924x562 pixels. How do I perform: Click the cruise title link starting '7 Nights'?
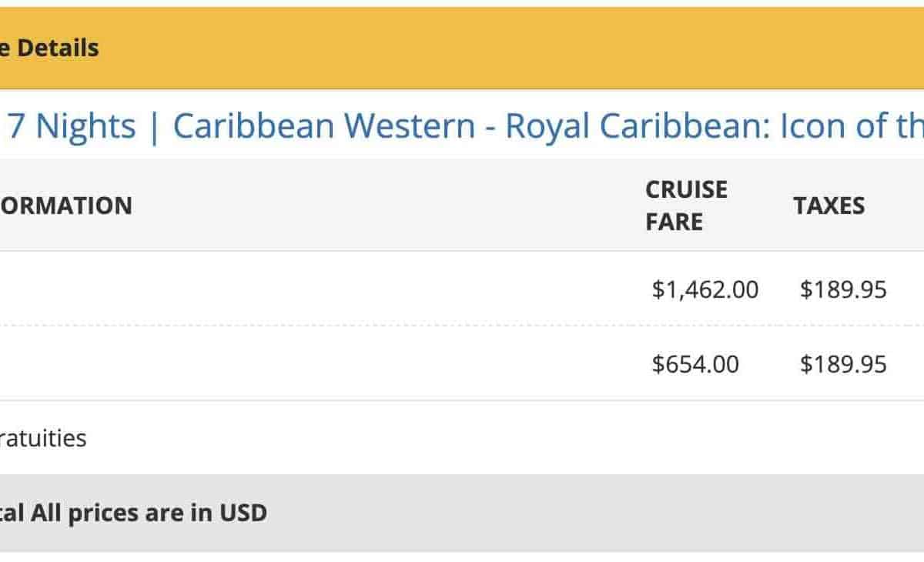tap(462, 125)
